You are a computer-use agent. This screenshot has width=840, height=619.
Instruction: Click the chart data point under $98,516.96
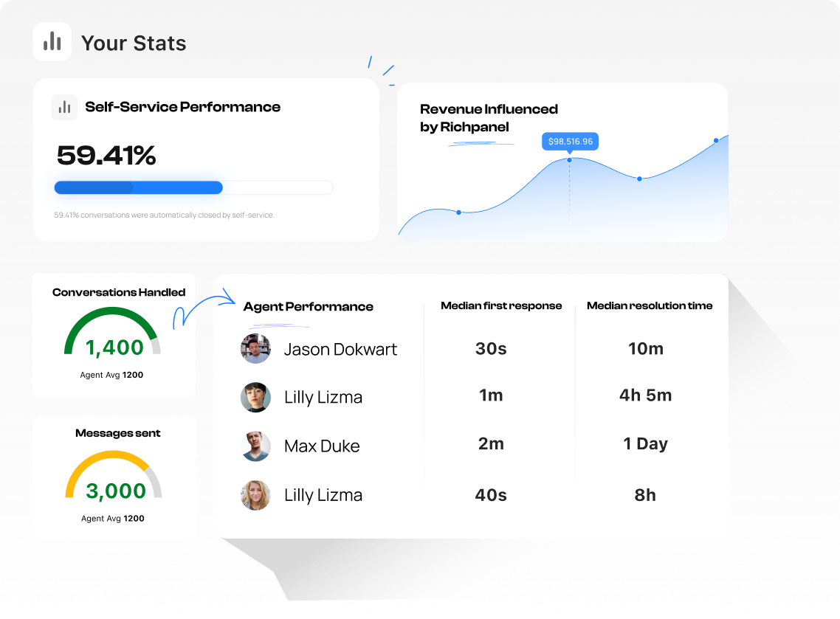pyautogui.click(x=569, y=160)
